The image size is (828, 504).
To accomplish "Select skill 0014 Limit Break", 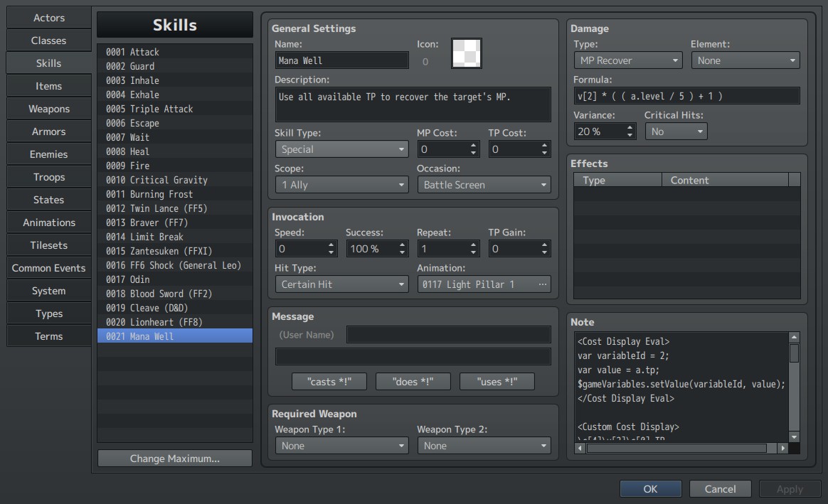I will pyautogui.click(x=175, y=237).
